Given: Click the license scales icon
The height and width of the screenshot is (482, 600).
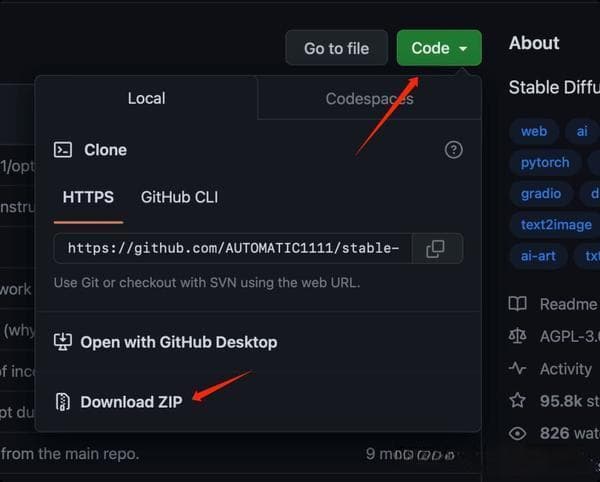Looking at the screenshot, I should click(x=518, y=336).
